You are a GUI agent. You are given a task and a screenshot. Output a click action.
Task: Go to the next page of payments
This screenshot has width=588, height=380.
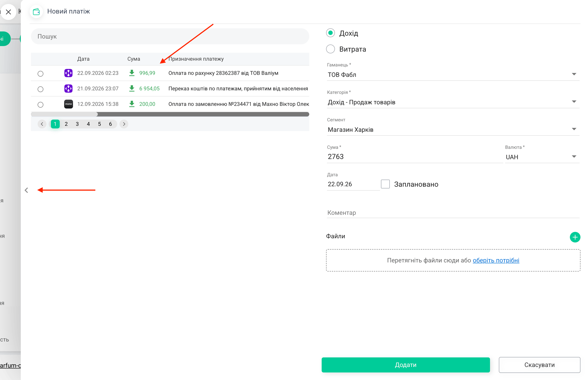(124, 124)
